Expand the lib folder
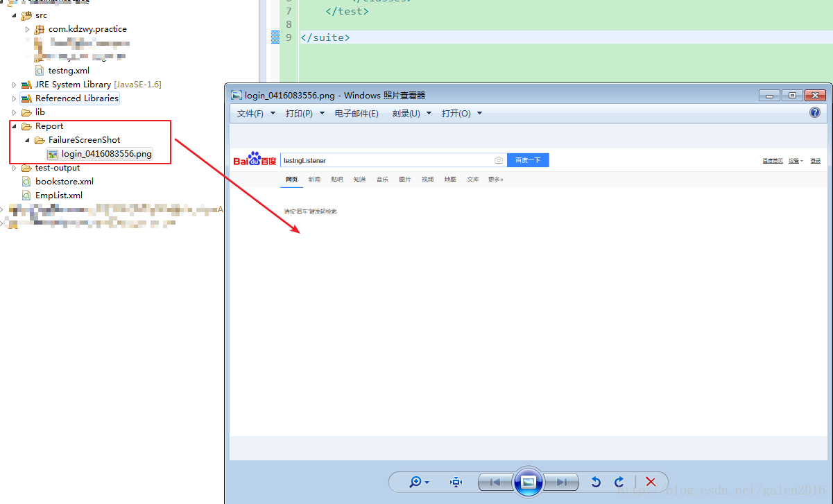This screenshot has width=833, height=504. tap(14, 112)
